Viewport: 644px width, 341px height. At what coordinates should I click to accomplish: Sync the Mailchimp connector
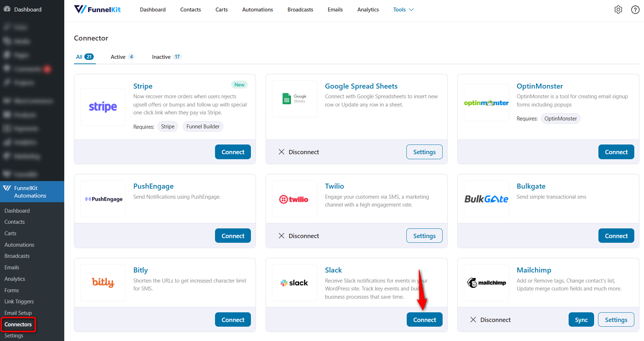click(x=581, y=319)
